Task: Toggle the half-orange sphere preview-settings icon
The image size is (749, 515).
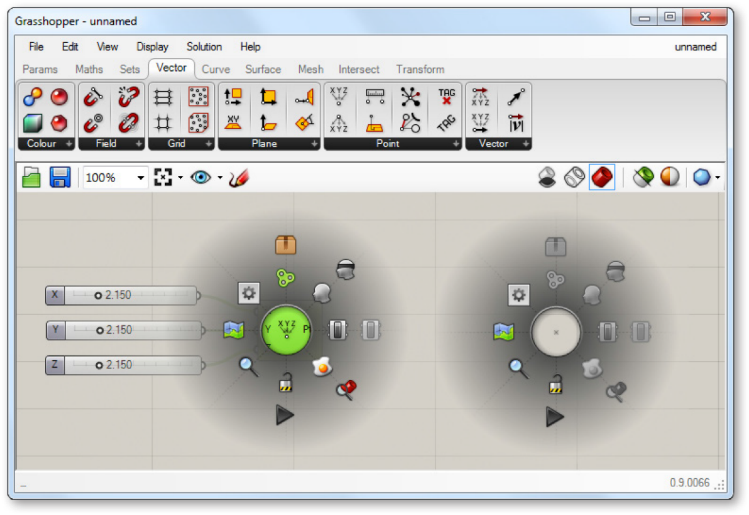Action: coord(670,177)
